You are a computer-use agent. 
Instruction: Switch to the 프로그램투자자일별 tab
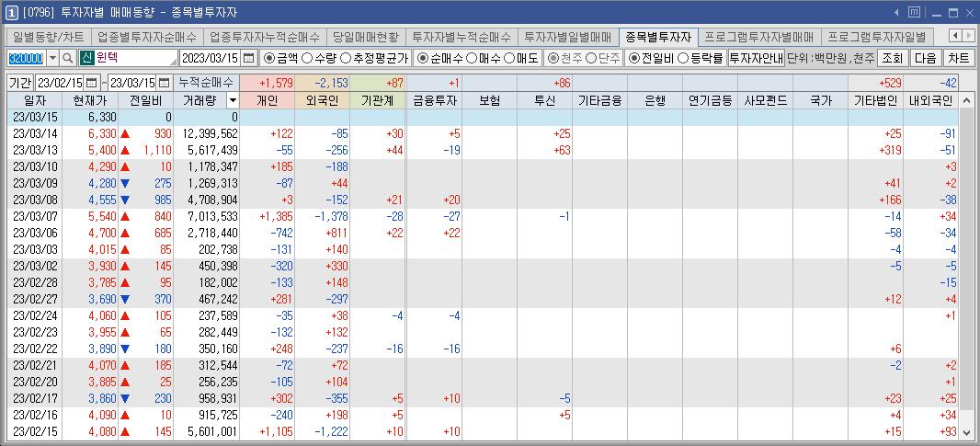(x=877, y=36)
